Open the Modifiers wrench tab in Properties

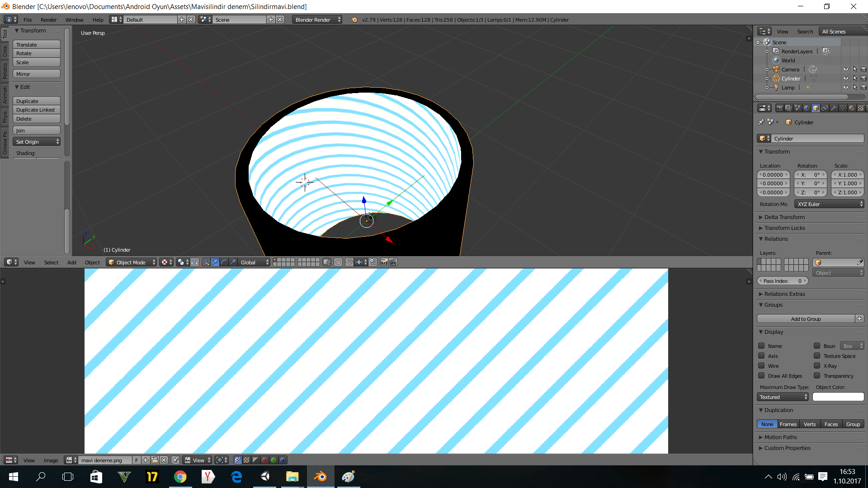(833, 108)
